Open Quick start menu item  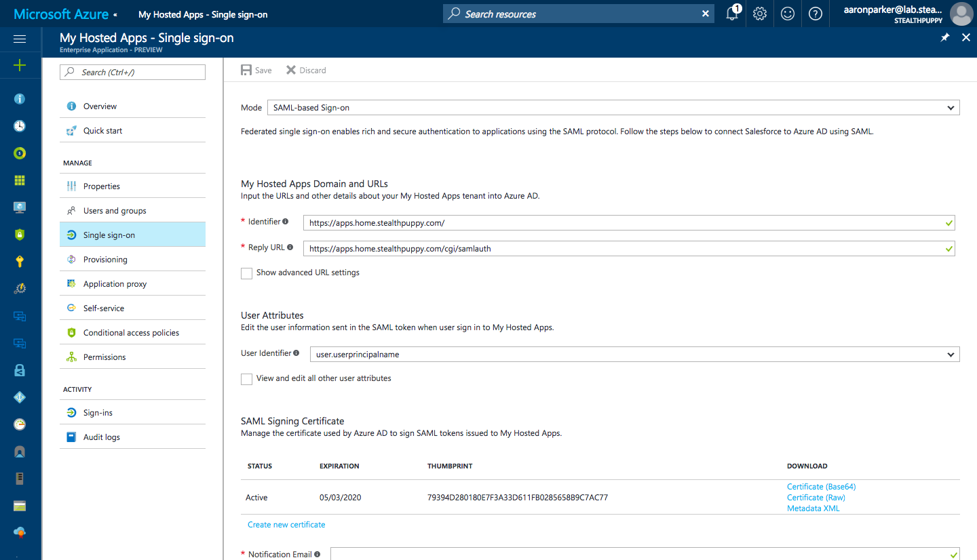(x=132, y=131)
